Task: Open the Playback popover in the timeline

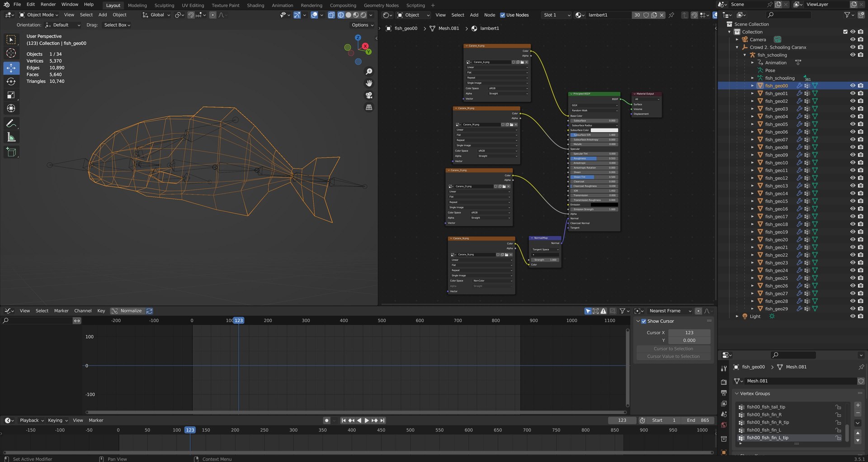Action: pyautogui.click(x=32, y=420)
